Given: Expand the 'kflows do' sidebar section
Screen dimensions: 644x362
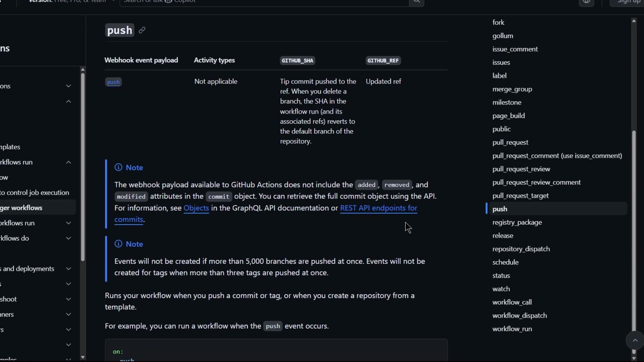Looking at the screenshot, I should [x=68, y=238].
